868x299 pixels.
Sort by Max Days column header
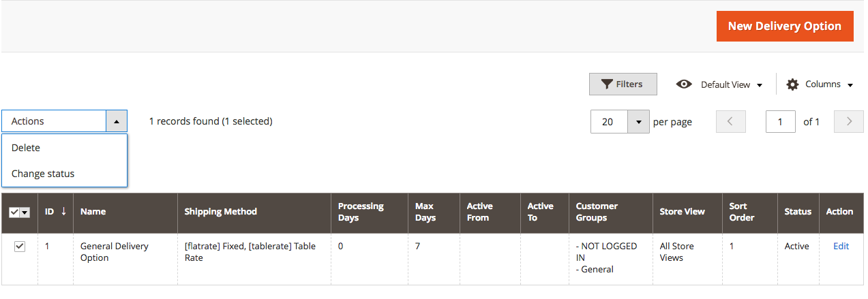click(434, 212)
